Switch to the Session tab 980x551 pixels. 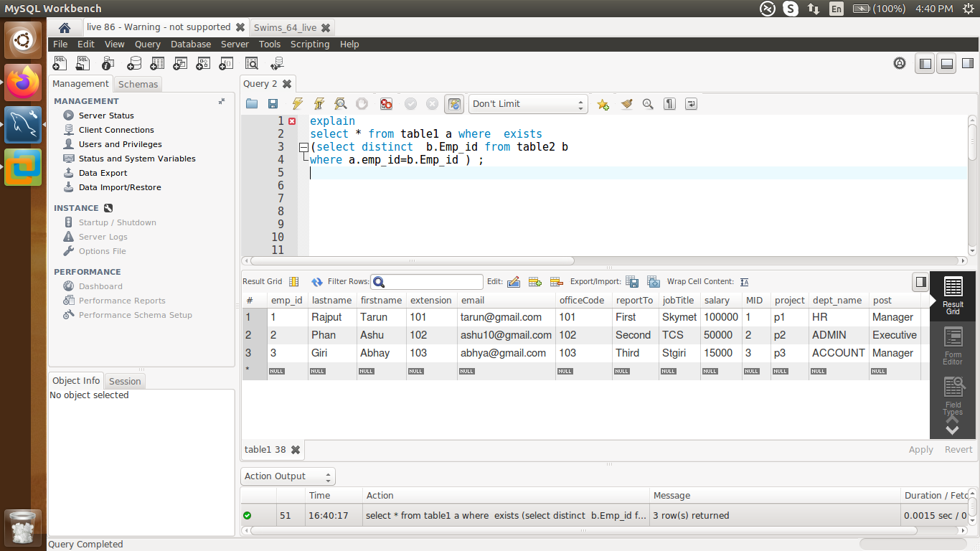125,381
